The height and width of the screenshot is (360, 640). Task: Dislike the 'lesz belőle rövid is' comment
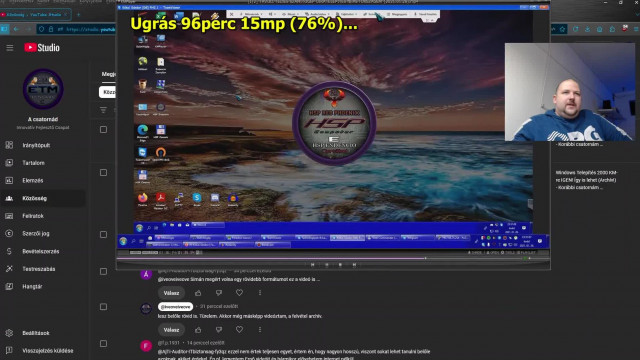(x=219, y=330)
